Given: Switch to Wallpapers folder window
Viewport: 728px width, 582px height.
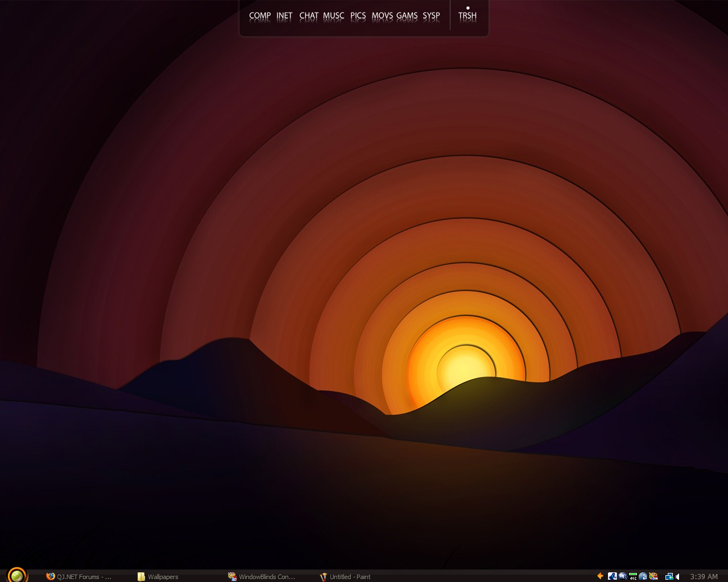Looking at the screenshot, I should pos(158,576).
